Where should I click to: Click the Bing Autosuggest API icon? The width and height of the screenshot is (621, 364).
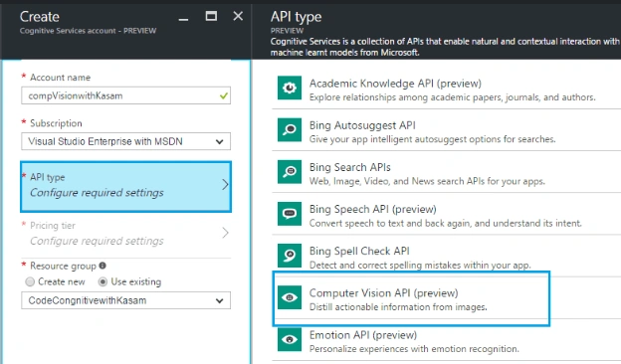pos(290,129)
